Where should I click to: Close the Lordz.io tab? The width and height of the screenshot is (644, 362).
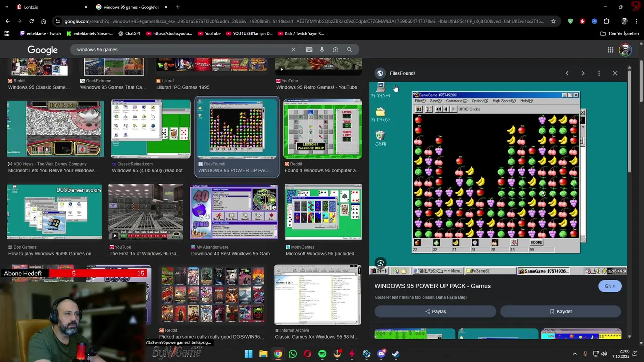(86, 7)
